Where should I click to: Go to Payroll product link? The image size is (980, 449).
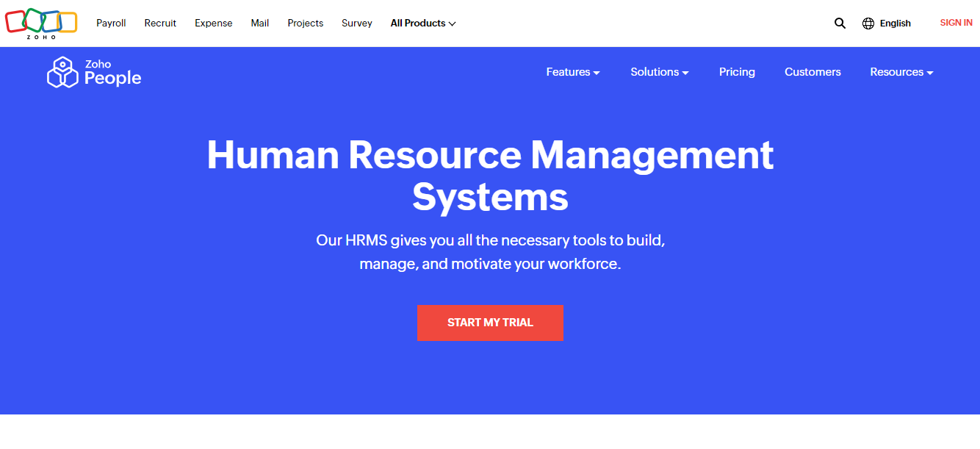[111, 24]
